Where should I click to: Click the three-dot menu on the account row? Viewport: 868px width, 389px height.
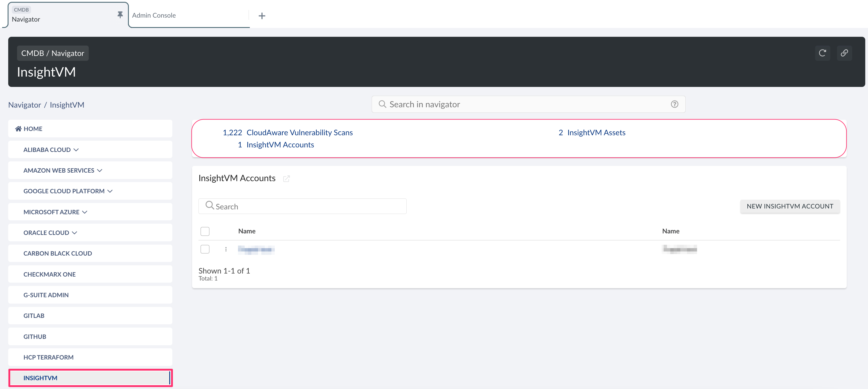pyautogui.click(x=226, y=249)
